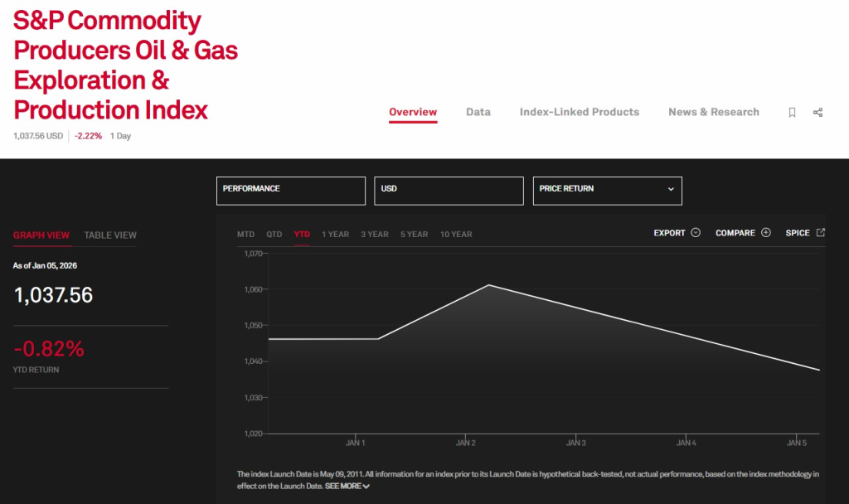Select the Overview tab
Image resolution: width=849 pixels, height=504 pixels.
pyautogui.click(x=413, y=112)
